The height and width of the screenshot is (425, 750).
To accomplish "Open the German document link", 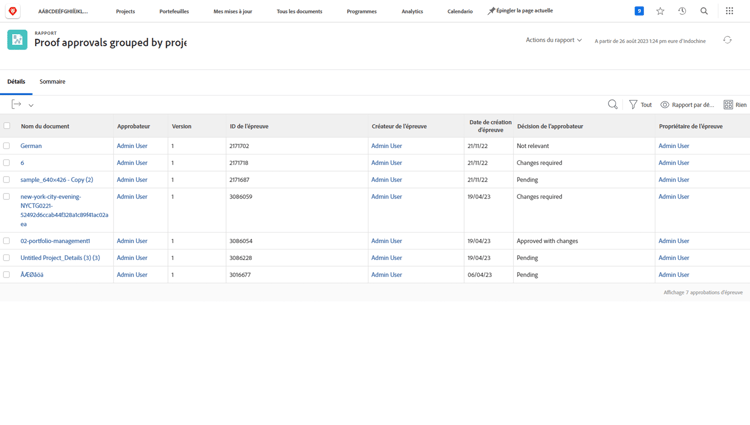I will 31,146.
